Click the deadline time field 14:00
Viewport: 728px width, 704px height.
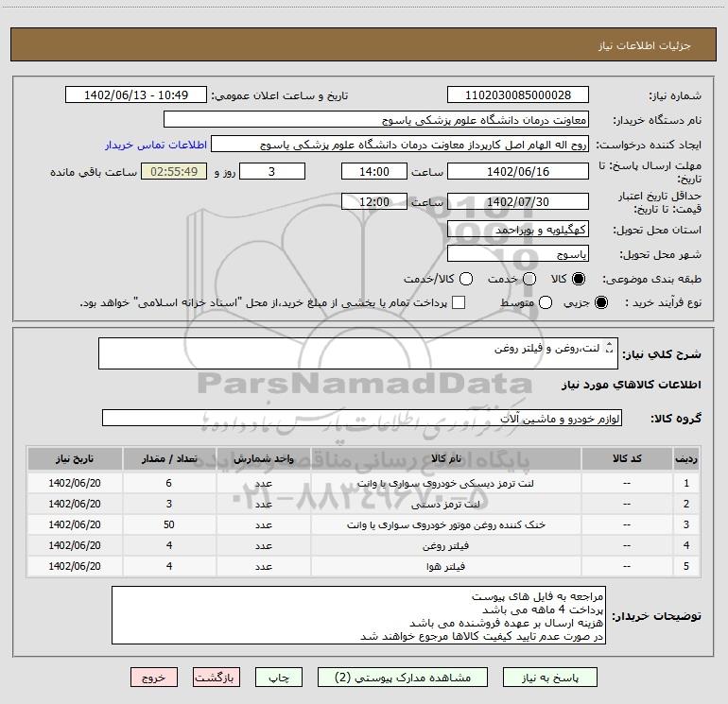pos(374,171)
